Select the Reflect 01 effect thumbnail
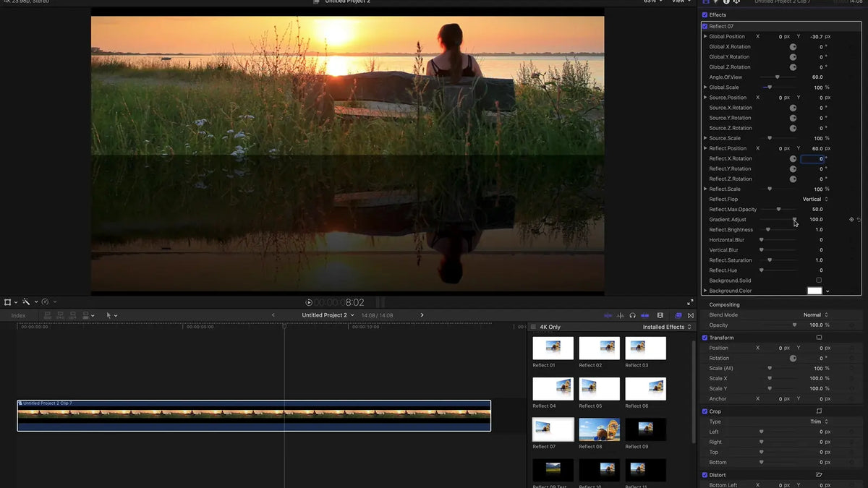 [553, 348]
